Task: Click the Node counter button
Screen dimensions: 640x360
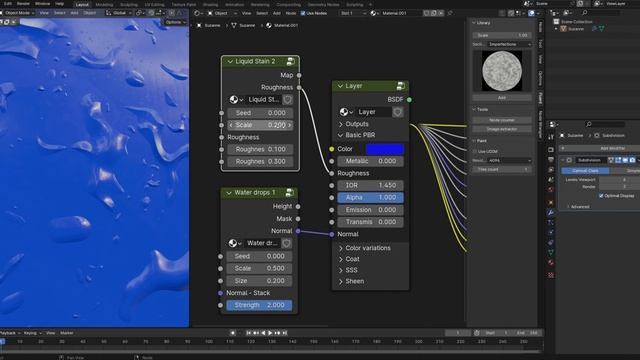Action: coord(502,120)
